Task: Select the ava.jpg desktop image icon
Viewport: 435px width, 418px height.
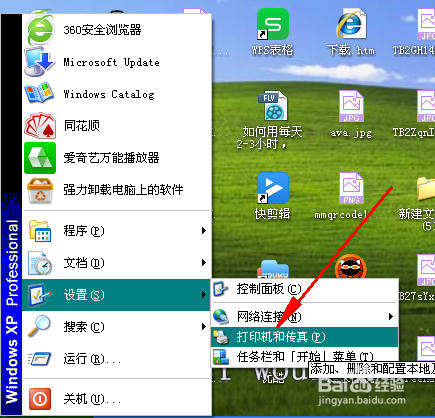Action: 351,106
